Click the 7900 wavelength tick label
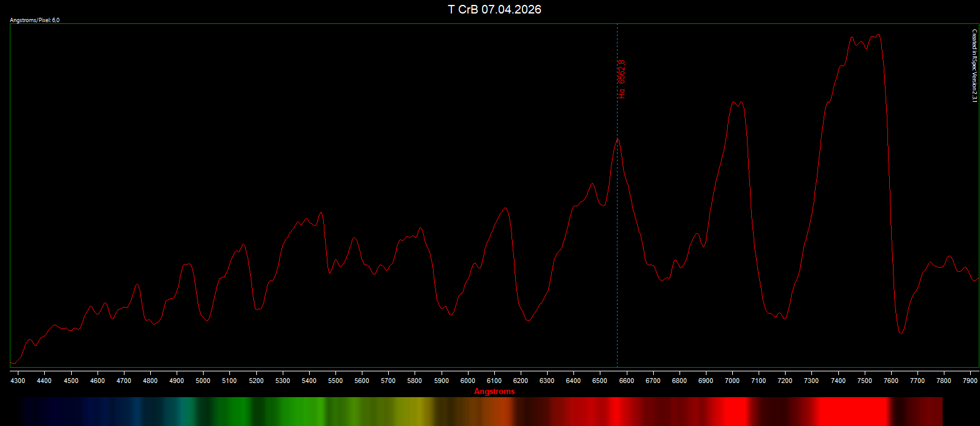This screenshot has height=426, width=980. coord(970,381)
